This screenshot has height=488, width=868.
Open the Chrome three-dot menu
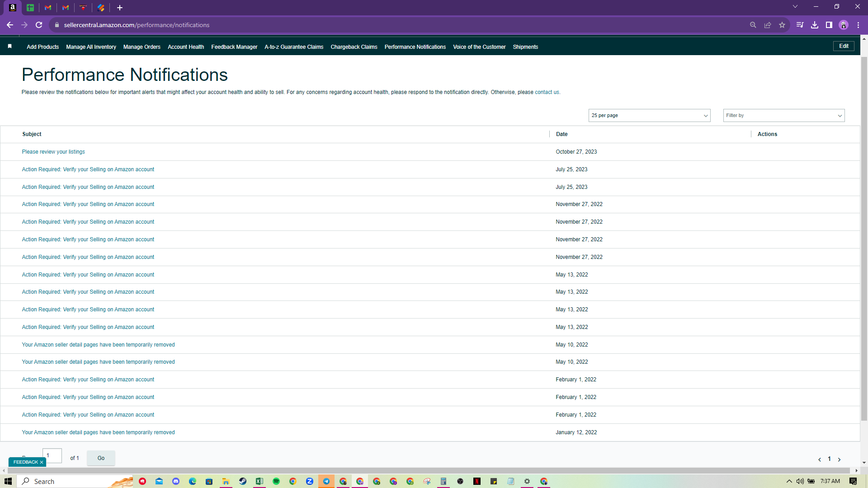[858, 25]
